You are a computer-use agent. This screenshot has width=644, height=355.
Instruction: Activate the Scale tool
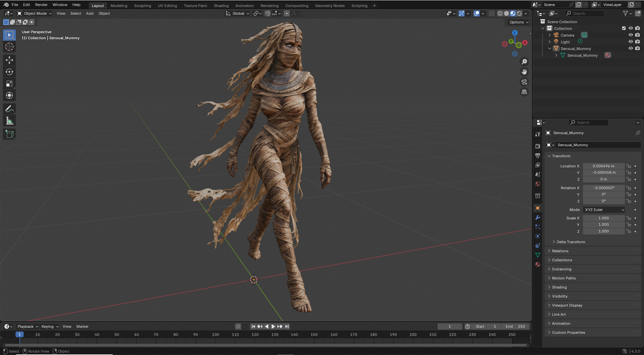click(9, 84)
